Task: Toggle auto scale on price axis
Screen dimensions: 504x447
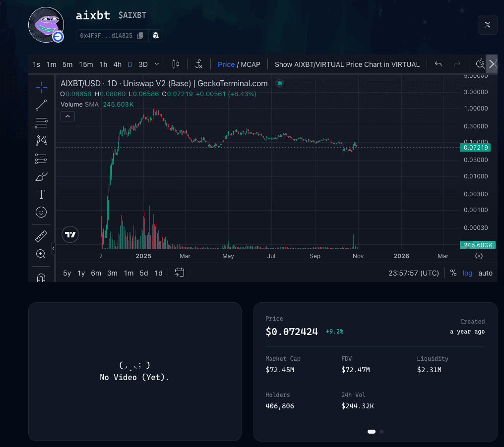Action: tap(485, 273)
